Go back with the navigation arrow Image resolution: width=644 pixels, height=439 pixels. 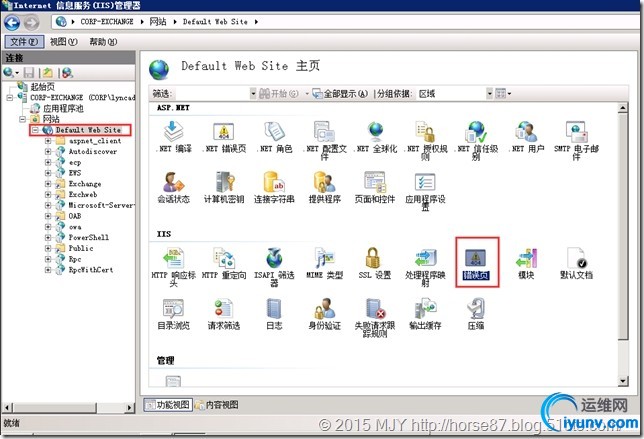(12, 23)
